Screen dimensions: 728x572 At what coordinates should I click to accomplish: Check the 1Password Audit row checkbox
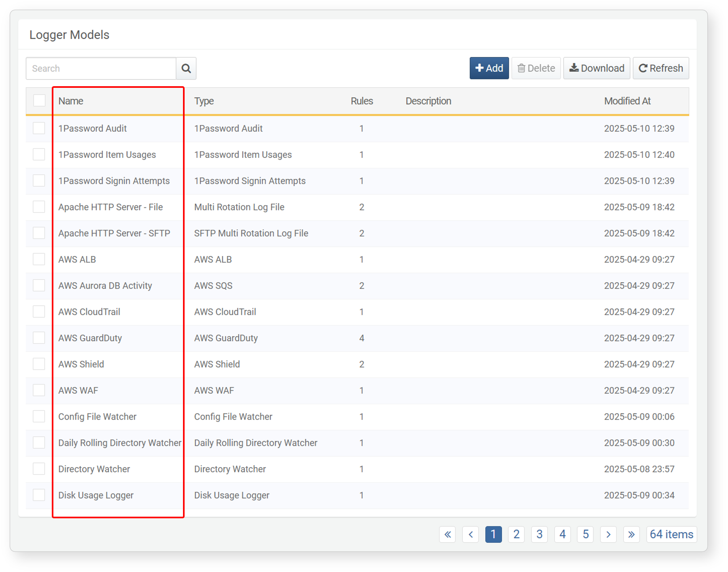tap(39, 128)
